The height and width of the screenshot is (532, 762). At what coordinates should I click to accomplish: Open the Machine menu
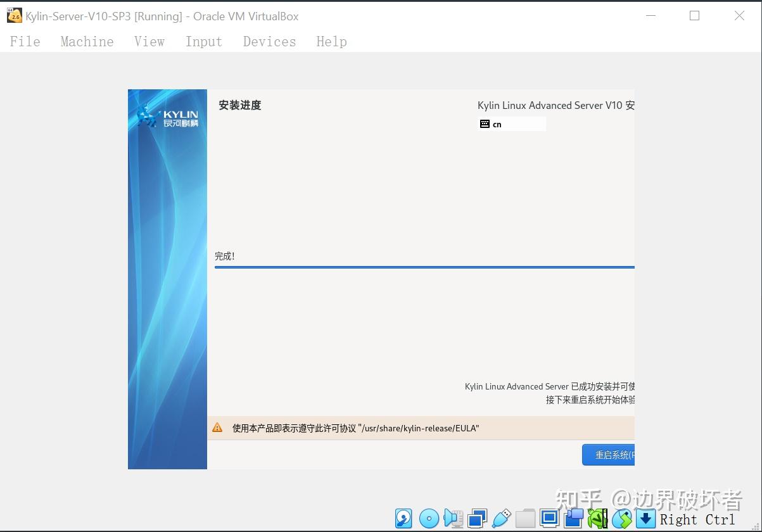(x=87, y=41)
